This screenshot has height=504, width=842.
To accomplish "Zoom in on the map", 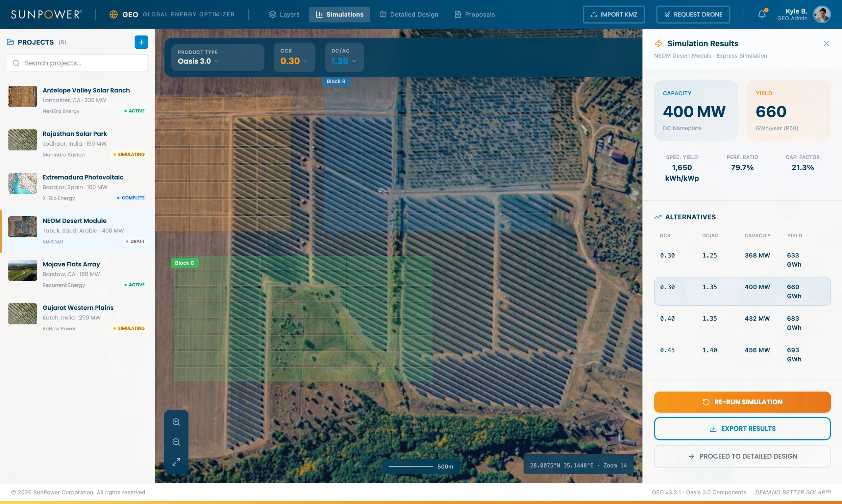I will point(176,422).
